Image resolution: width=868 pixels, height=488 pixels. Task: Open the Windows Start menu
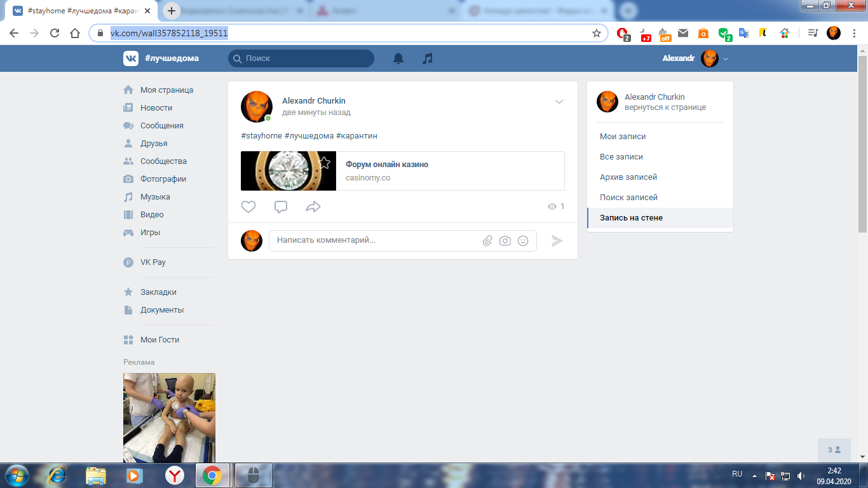pos(17,475)
